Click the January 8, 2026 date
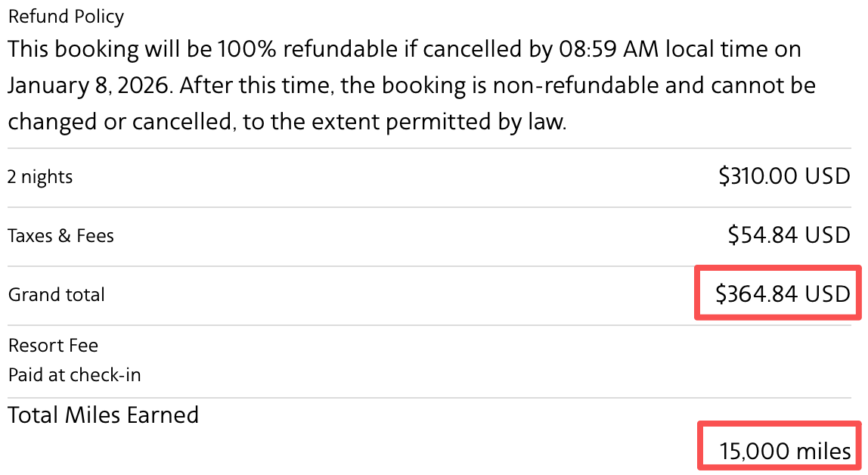This screenshot has width=868, height=475. [88, 85]
